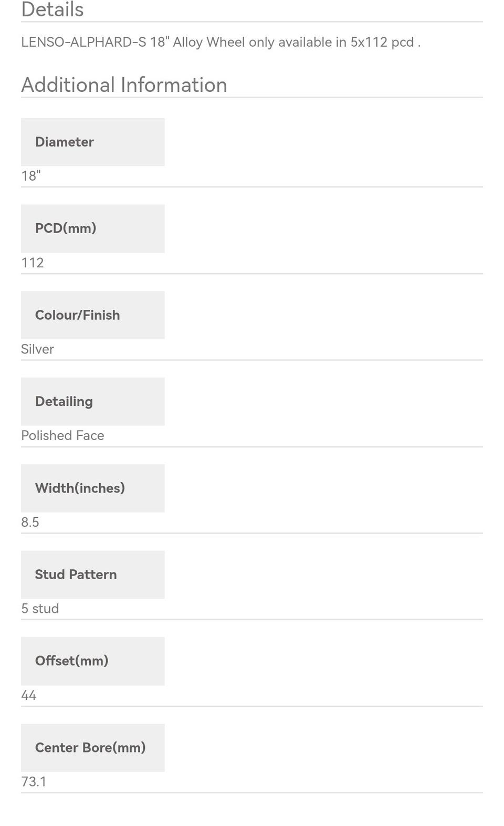The image size is (504, 826).
Task: Click the 73.1 center bore value
Action: point(34,781)
